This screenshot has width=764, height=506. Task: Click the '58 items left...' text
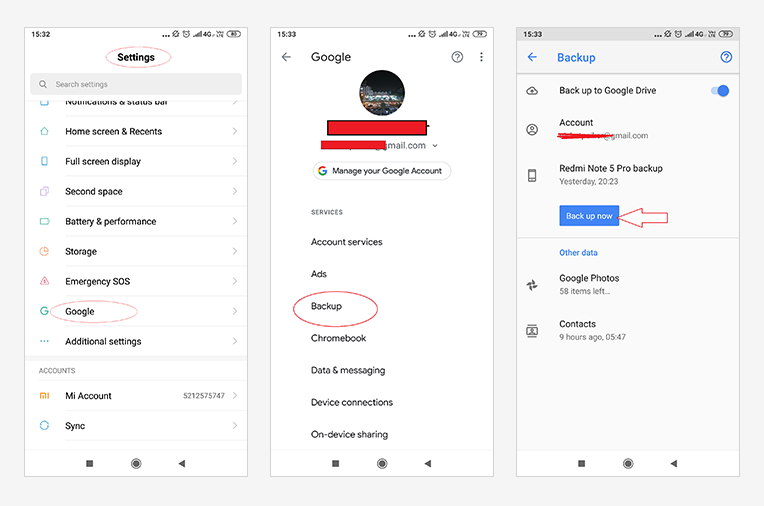584,291
